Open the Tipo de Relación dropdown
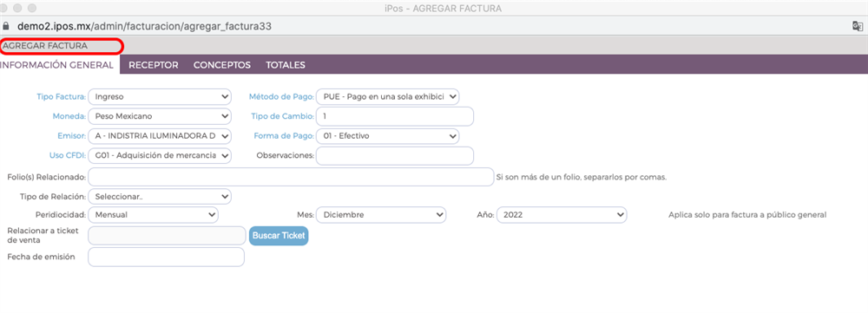868x313 pixels. (160, 196)
